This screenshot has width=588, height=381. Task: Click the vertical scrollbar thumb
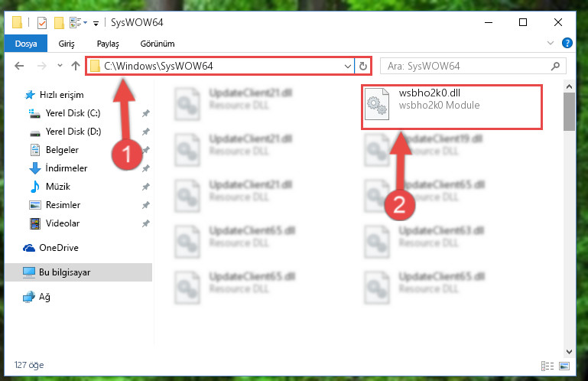[569, 111]
